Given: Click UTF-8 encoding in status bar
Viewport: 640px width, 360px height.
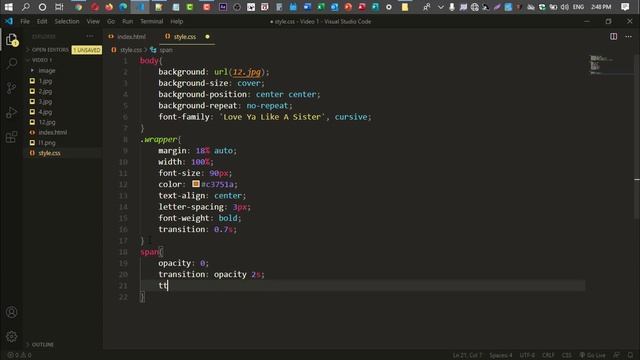Looking at the screenshot, I should [527, 355].
